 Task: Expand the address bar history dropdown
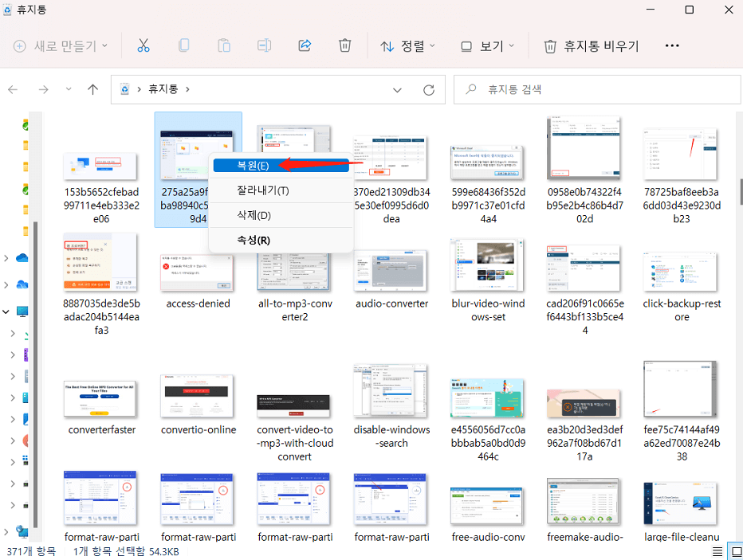[x=397, y=90]
